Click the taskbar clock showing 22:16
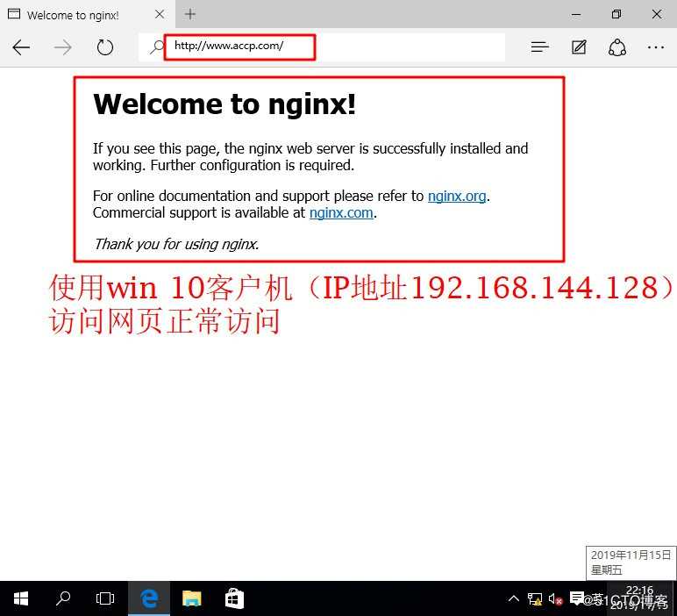The height and width of the screenshot is (616, 677). tap(639, 598)
